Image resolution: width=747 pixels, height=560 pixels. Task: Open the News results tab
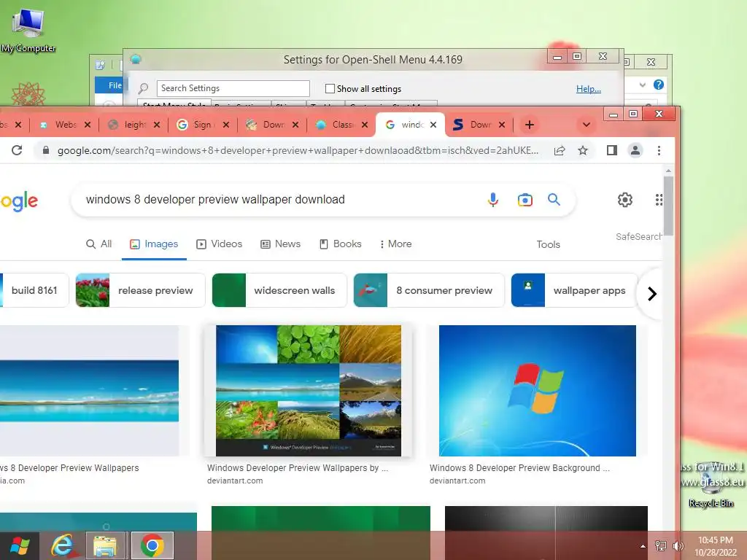pyautogui.click(x=280, y=244)
